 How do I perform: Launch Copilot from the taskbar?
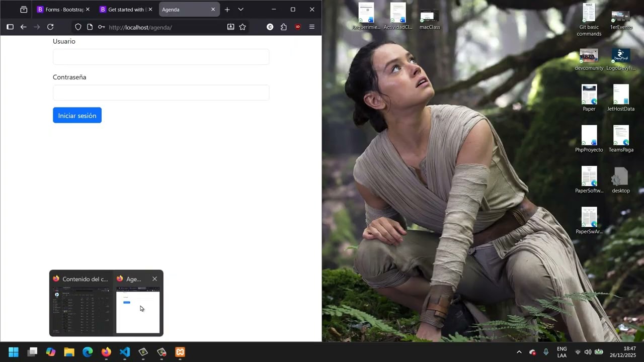[51, 352]
